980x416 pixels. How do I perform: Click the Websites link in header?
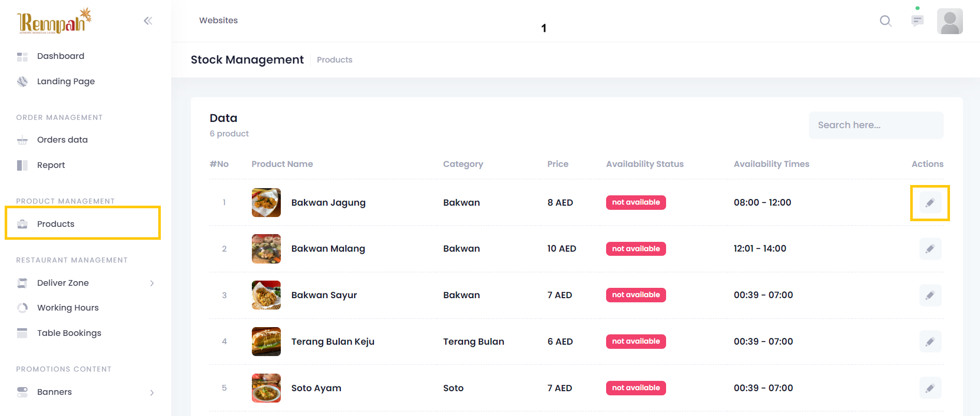coord(218,20)
